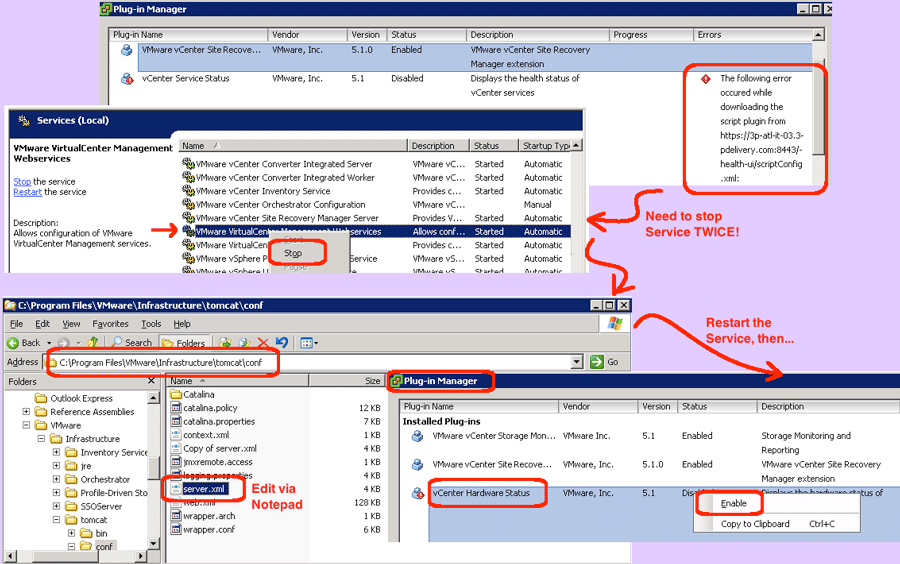
Task: Click the catalina.policy file icon
Action: (176, 408)
